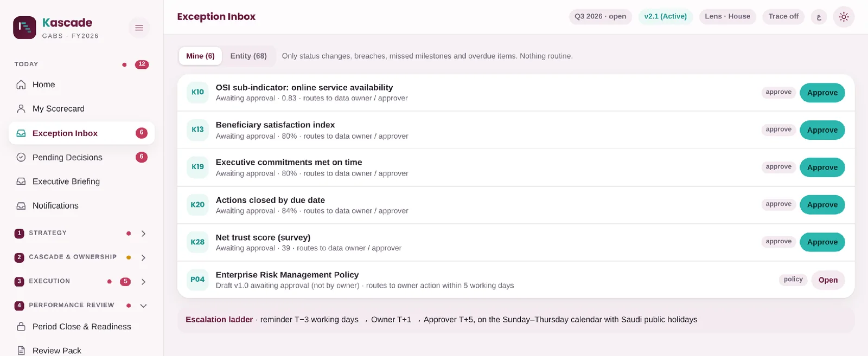This screenshot has width=868, height=356.
Task: Open Review Pack in the sidebar
Action: [81, 351]
